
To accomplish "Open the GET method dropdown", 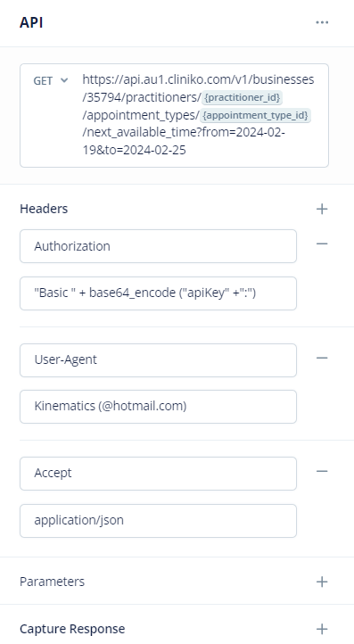I will tap(51, 81).
